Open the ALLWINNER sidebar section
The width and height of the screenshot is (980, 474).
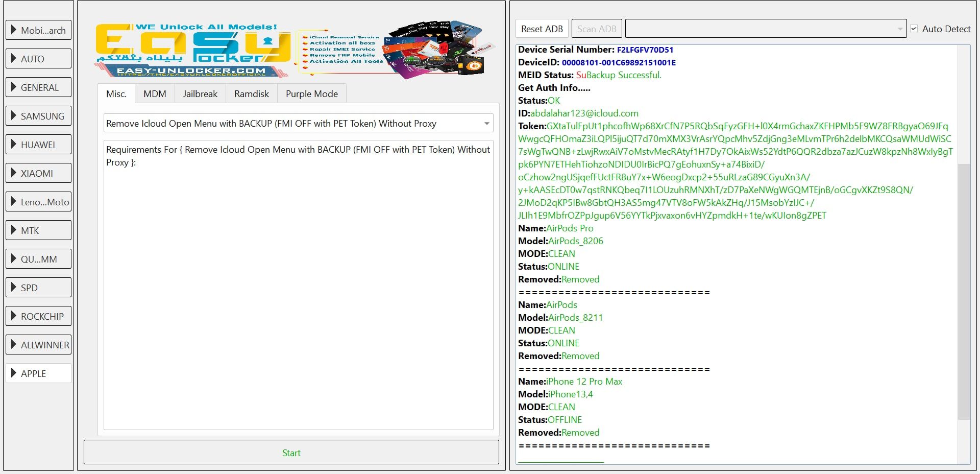point(38,345)
